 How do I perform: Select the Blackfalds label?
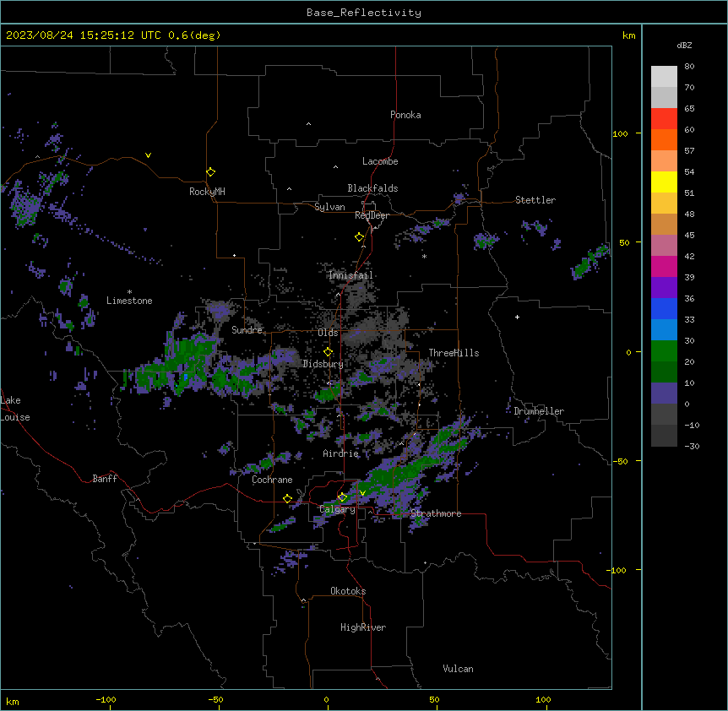pos(372,188)
